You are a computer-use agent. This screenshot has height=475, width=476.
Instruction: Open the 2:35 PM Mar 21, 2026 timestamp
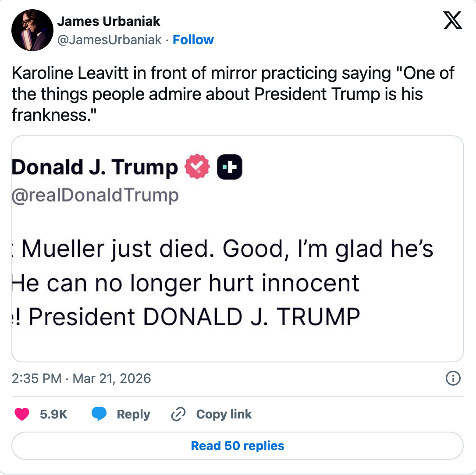tap(82, 379)
